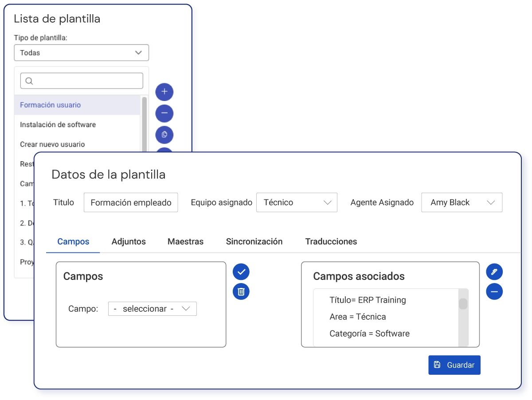Click the plus add-template icon
The height and width of the screenshot is (400, 532).
pos(164,92)
